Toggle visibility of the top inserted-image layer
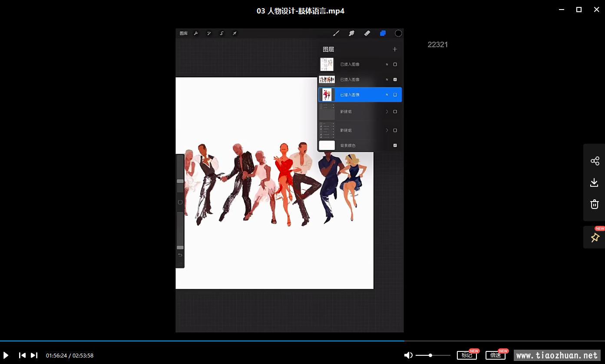 395,64
